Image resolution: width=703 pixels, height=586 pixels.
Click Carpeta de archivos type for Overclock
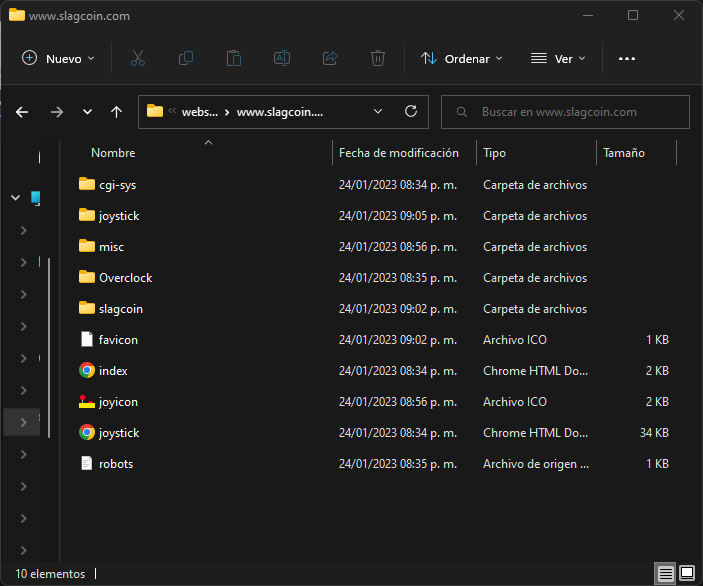(535, 278)
